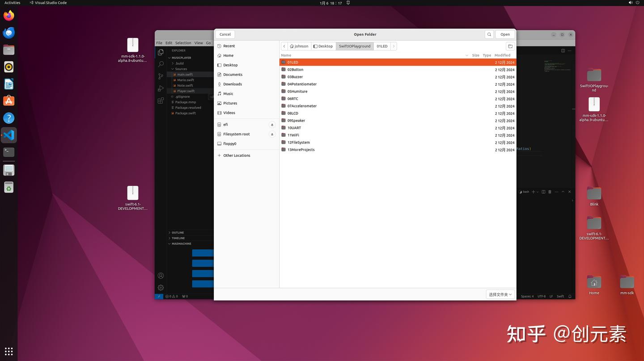Image resolution: width=644 pixels, height=361 pixels.
Task: Open the Selection menu in VS Code
Action: coord(183,43)
